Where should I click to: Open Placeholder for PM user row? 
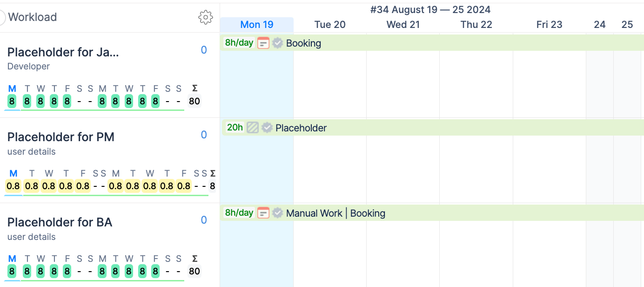coord(61,137)
